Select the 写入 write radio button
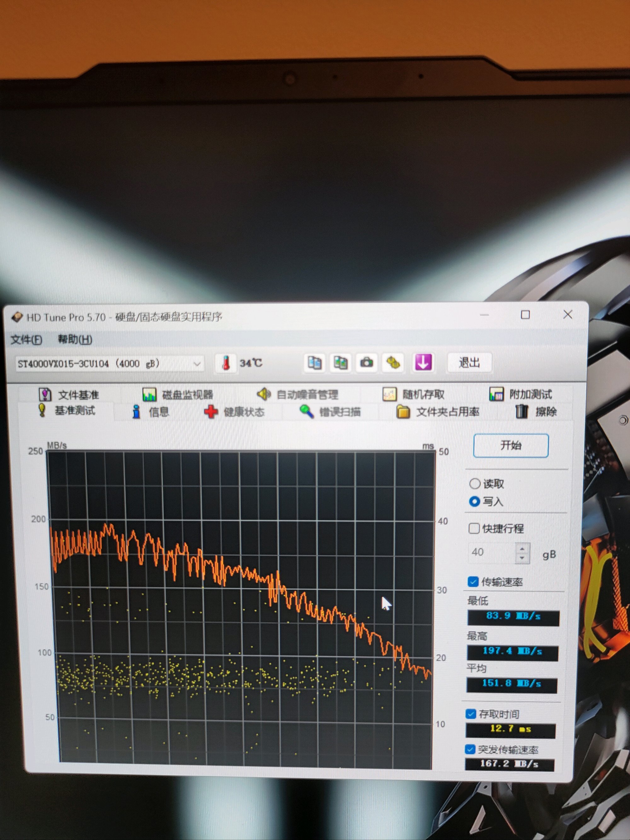 (x=474, y=502)
